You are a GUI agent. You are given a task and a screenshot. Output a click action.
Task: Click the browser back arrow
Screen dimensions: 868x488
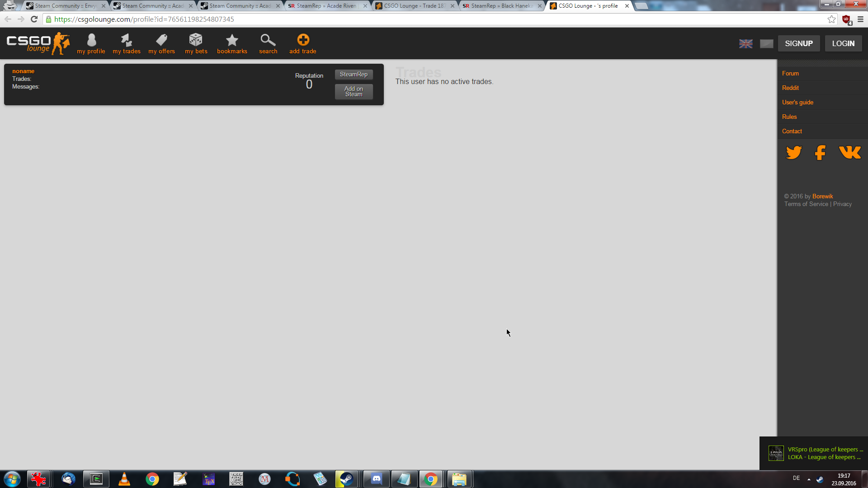pyautogui.click(x=8, y=19)
